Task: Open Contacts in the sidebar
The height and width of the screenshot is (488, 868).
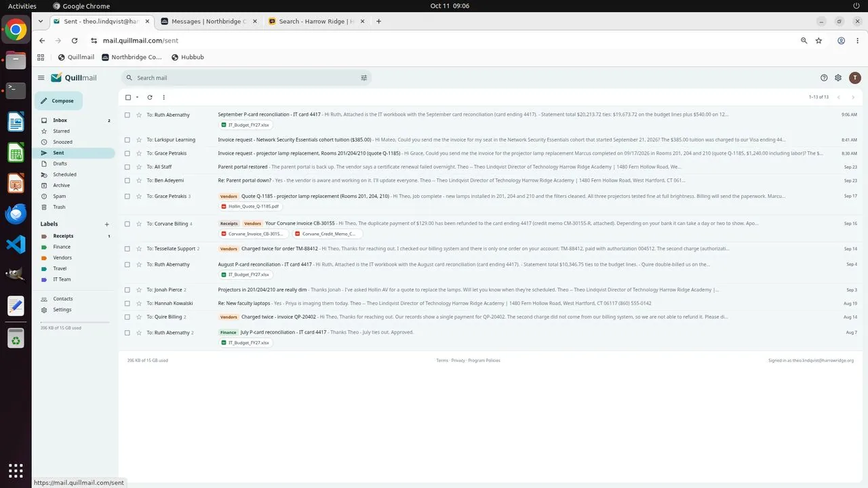Action: 75,299
